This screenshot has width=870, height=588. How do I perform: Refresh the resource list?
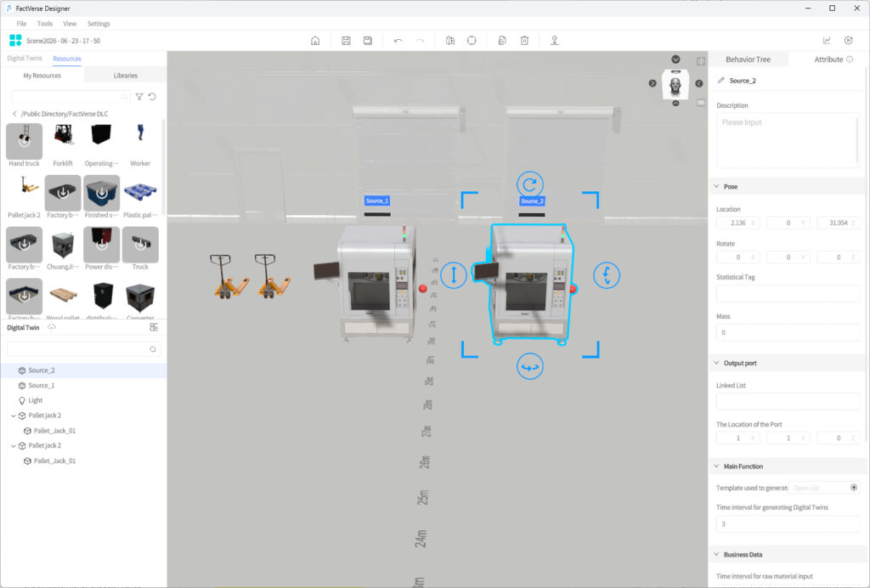pyautogui.click(x=152, y=97)
